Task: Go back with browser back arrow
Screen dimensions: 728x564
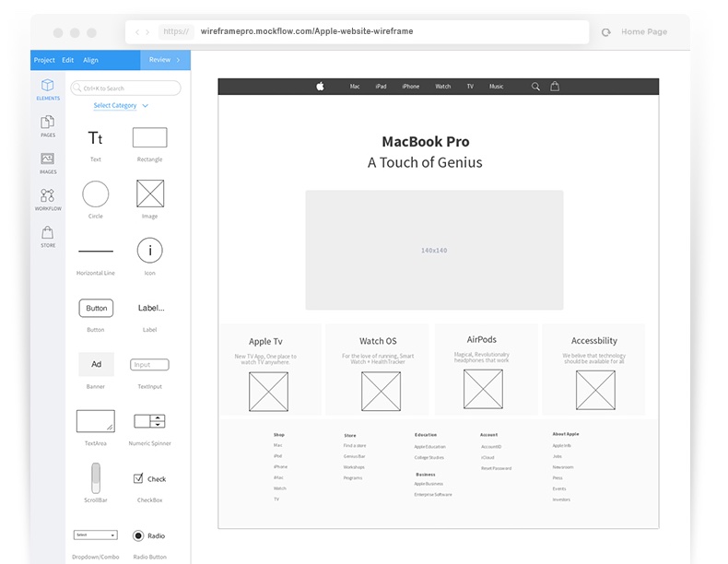Action: pos(137,32)
